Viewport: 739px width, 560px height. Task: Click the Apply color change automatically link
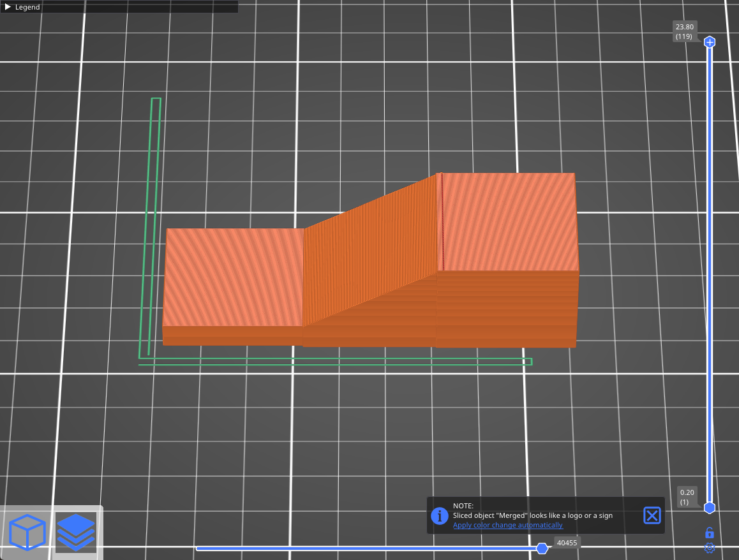click(x=507, y=525)
